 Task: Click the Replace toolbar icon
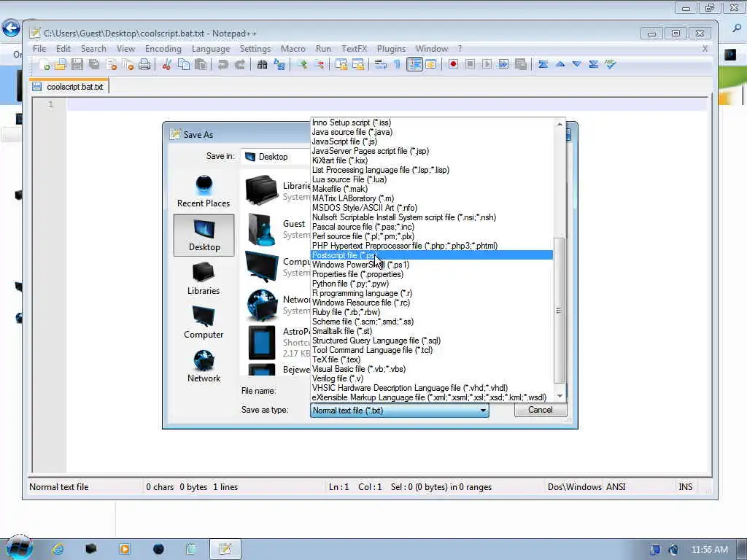[x=279, y=64]
